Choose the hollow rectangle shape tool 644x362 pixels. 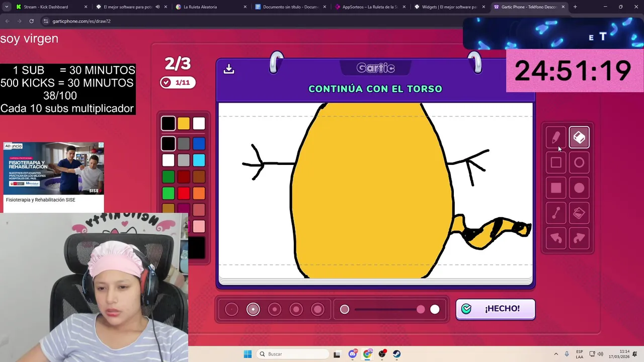556,162
